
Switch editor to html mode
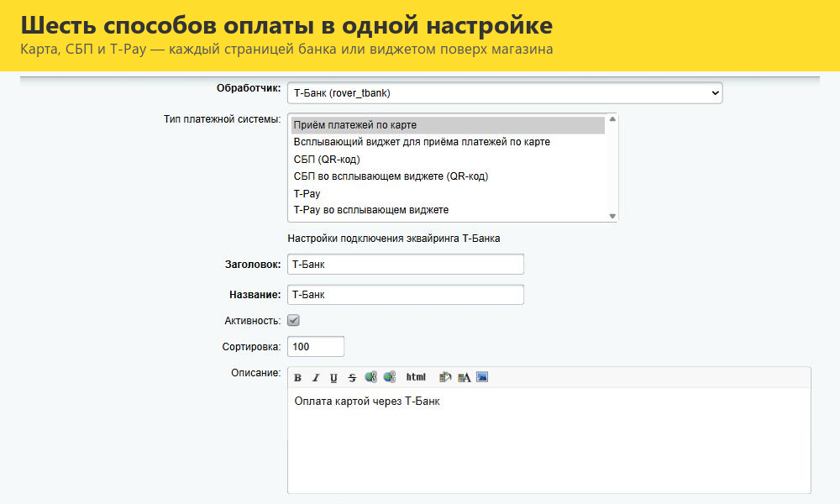tap(416, 377)
